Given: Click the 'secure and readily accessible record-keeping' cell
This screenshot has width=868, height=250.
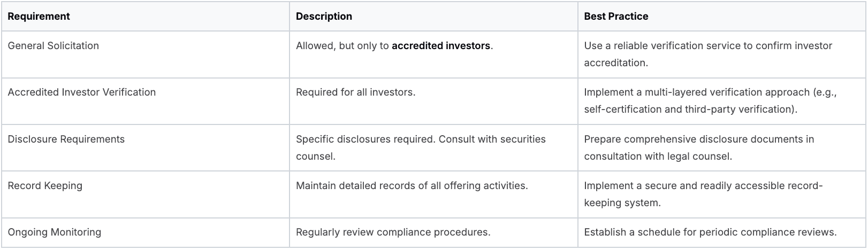Looking at the screenshot, I should pos(703,194).
